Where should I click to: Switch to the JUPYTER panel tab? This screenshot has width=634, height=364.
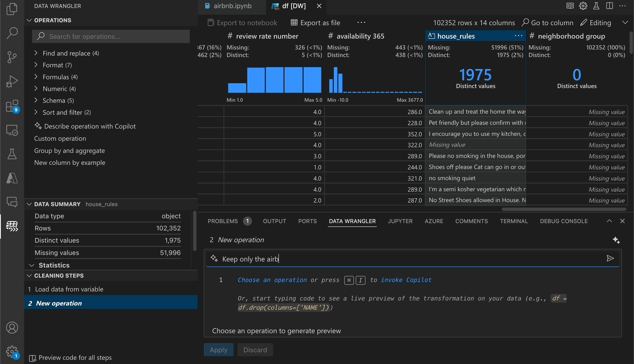[x=400, y=221]
